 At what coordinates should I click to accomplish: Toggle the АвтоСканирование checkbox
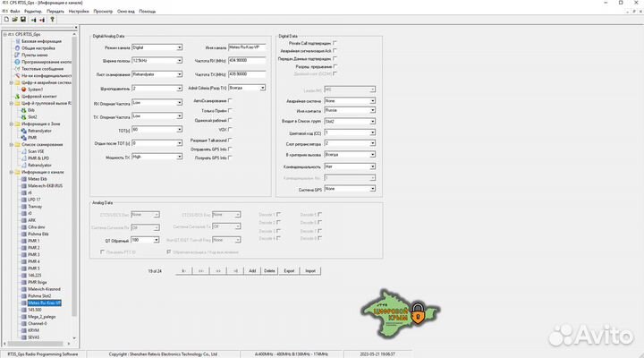(x=230, y=100)
